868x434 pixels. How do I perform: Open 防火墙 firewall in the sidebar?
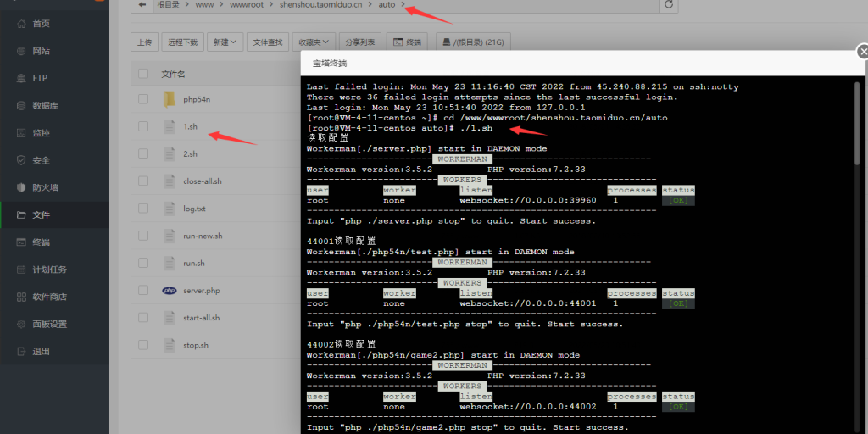coord(44,187)
